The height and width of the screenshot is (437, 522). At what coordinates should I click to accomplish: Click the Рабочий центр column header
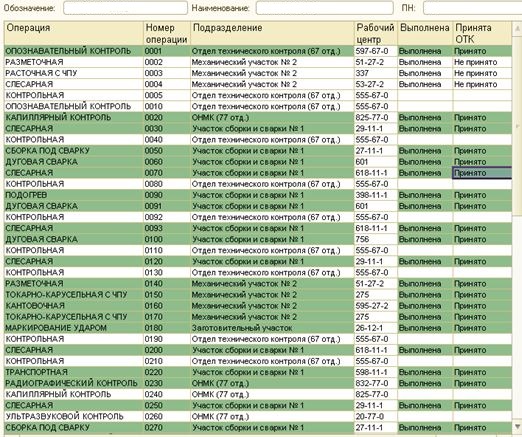(376, 33)
